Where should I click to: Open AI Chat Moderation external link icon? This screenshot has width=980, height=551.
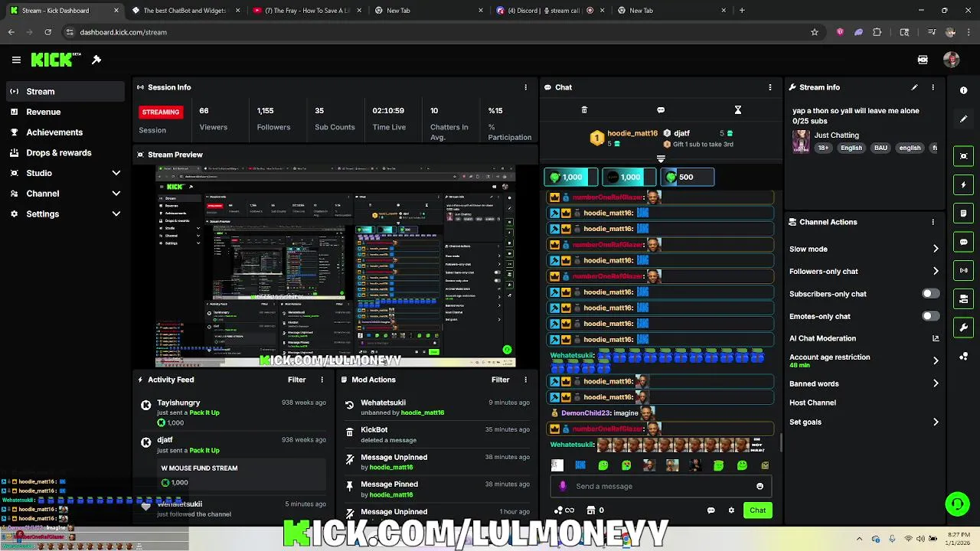click(x=936, y=338)
